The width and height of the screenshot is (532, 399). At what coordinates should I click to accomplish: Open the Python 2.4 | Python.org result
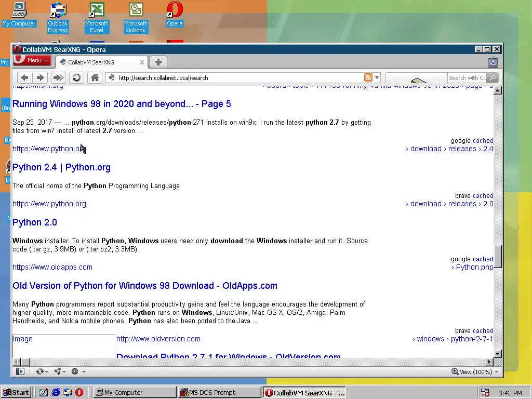(61, 167)
